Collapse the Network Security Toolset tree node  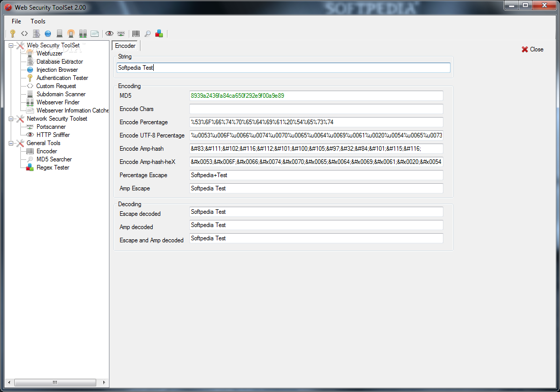[11, 119]
